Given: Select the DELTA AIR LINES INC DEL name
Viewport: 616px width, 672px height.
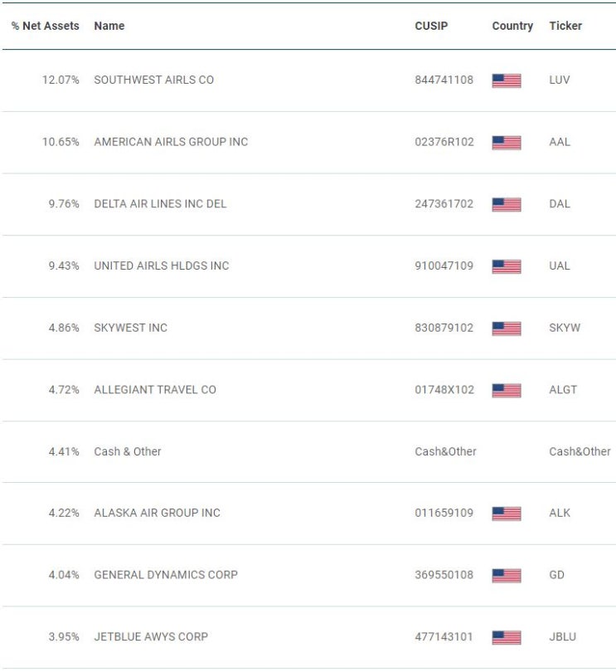Looking at the screenshot, I should click(x=160, y=204).
